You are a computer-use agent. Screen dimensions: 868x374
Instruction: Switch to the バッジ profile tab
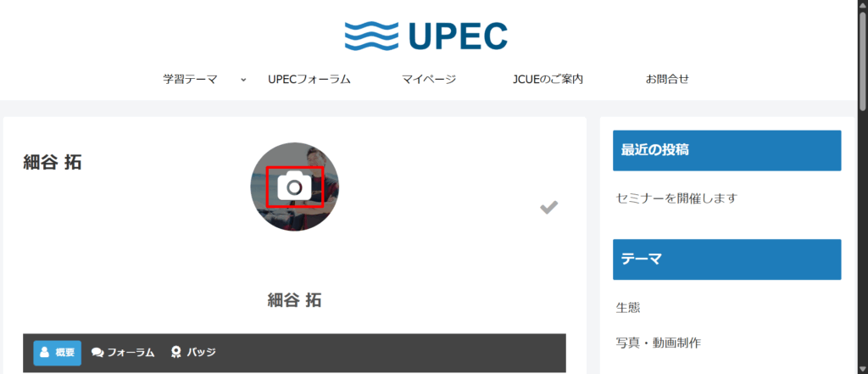tap(194, 353)
